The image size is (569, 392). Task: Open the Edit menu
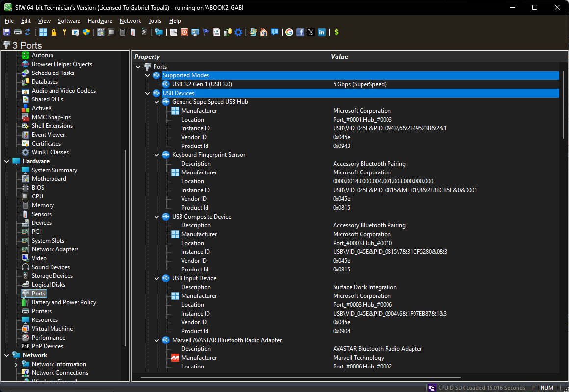26,21
